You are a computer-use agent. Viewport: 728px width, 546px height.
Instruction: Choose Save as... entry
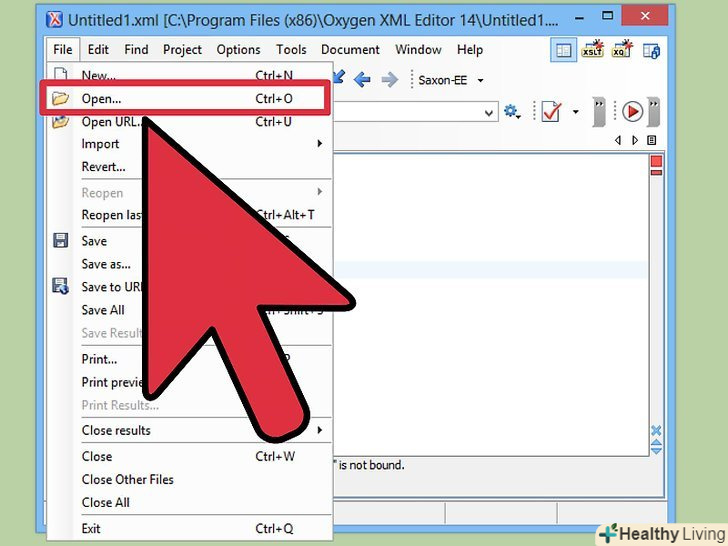click(189, 264)
